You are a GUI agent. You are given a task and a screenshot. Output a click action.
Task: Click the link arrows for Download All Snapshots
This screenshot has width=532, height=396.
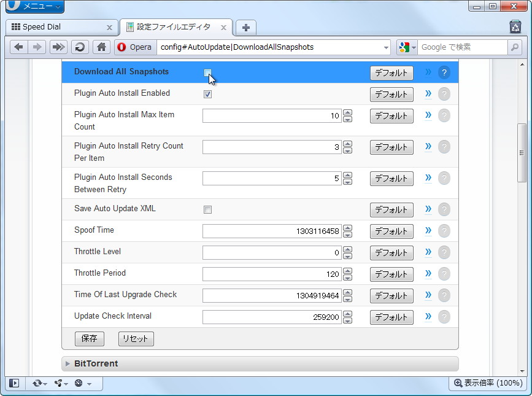pos(428,72)
